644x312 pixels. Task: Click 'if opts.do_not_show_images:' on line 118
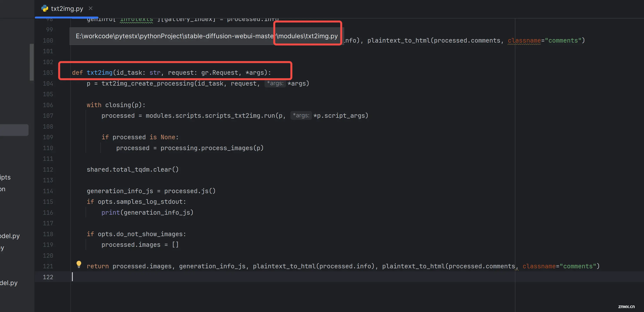(136, 234)
